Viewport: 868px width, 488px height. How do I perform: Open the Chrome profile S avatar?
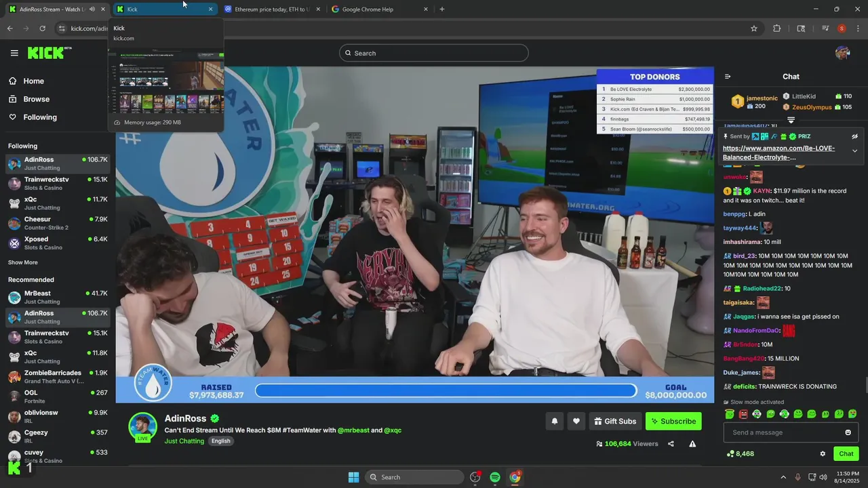(842, 28)
